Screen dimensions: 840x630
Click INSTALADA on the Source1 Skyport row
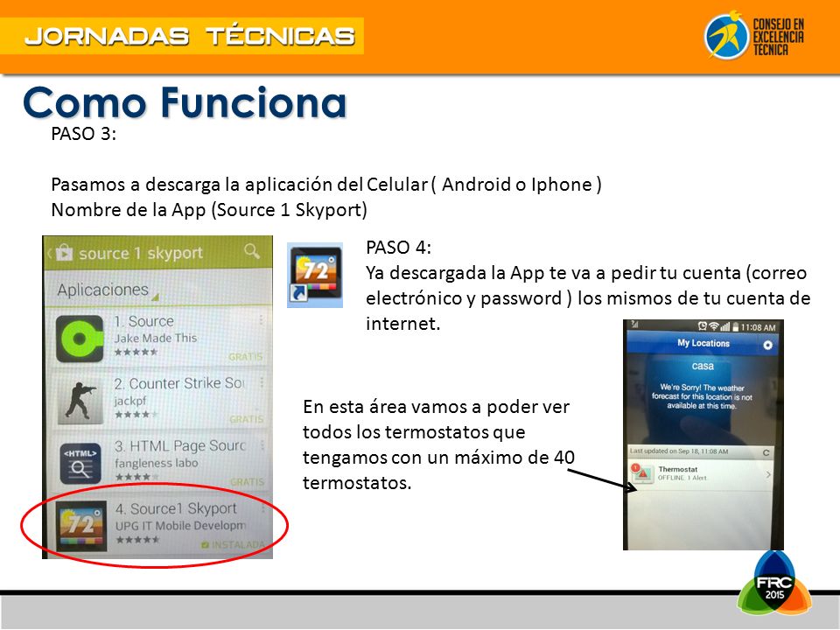point(233,545)
